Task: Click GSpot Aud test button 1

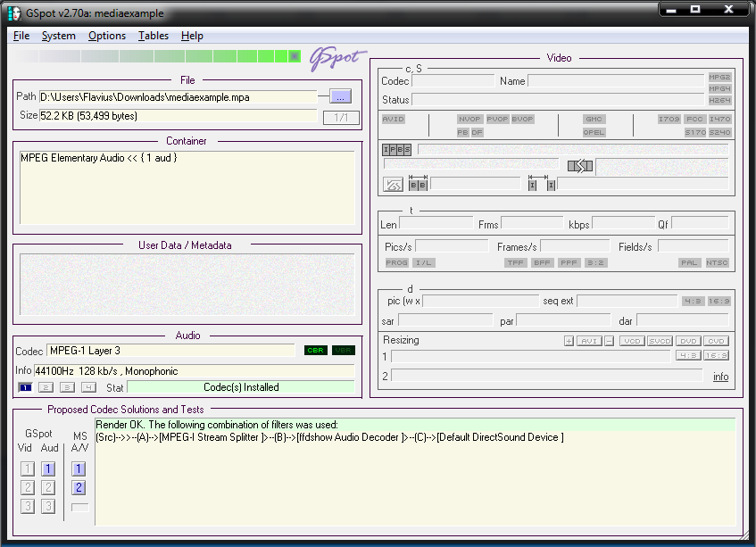Action: [x=48, y=469]
